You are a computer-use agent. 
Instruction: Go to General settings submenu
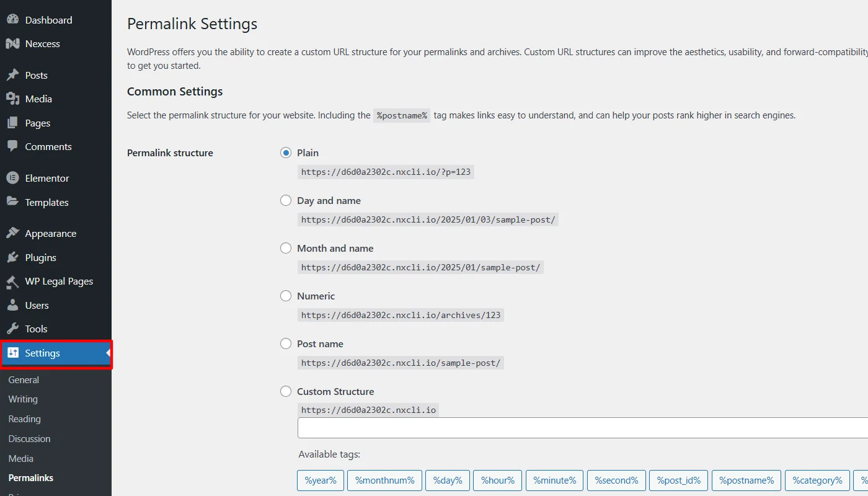tap(24, 379)
